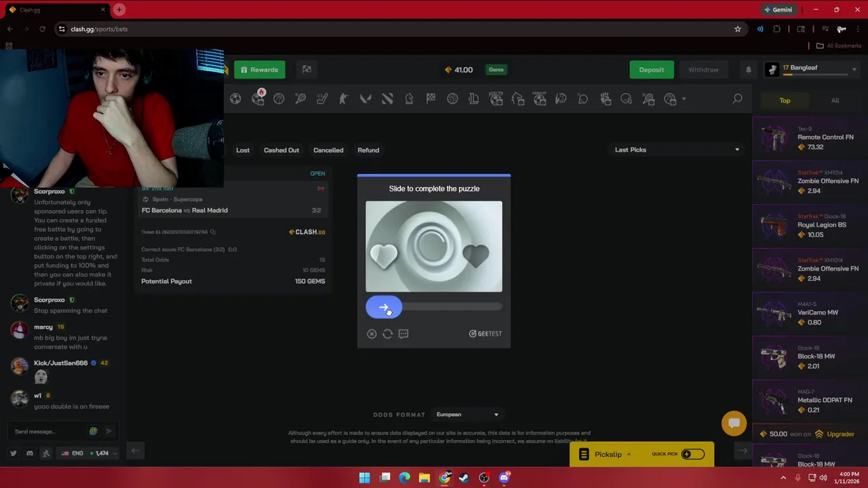Open Steam from the taskbar

coord(464,478)
